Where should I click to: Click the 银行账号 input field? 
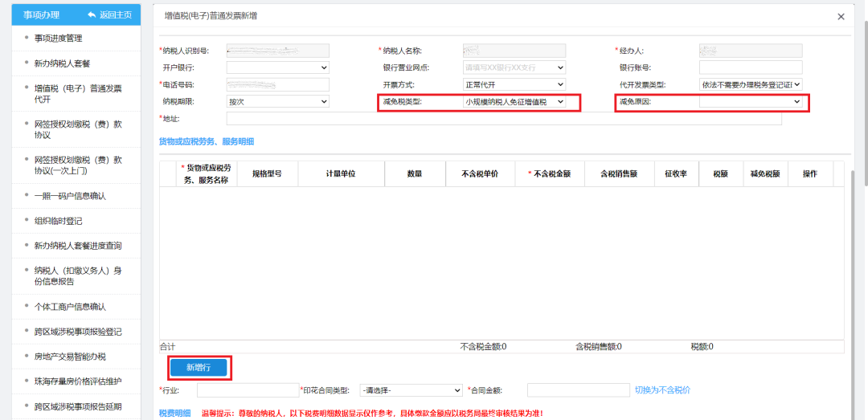751,67
